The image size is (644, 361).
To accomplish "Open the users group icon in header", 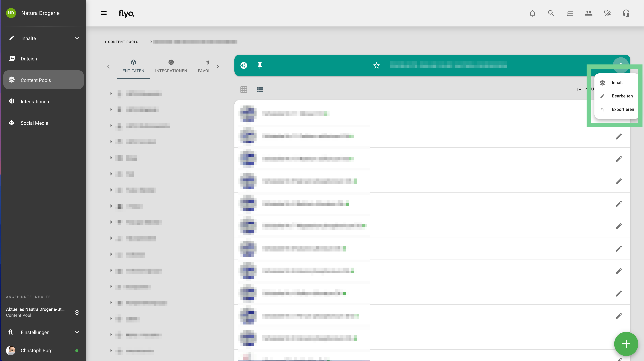I will 589,13.
